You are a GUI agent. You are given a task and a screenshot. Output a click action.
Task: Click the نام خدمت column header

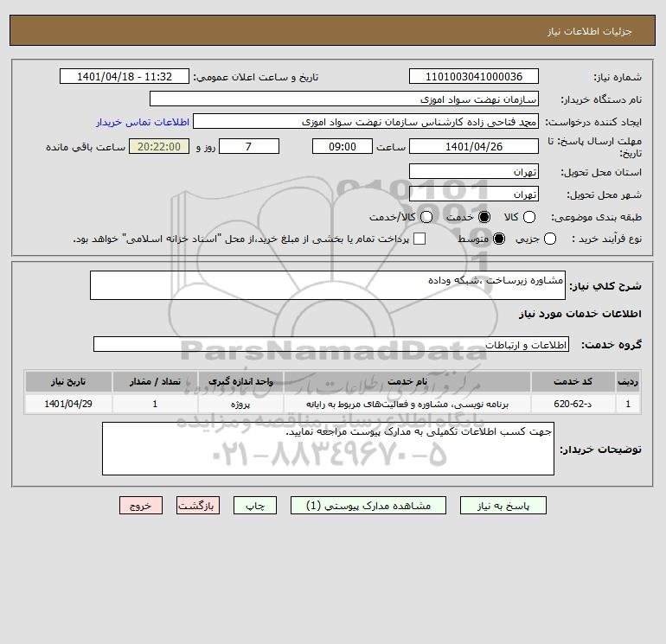(407, 381)
